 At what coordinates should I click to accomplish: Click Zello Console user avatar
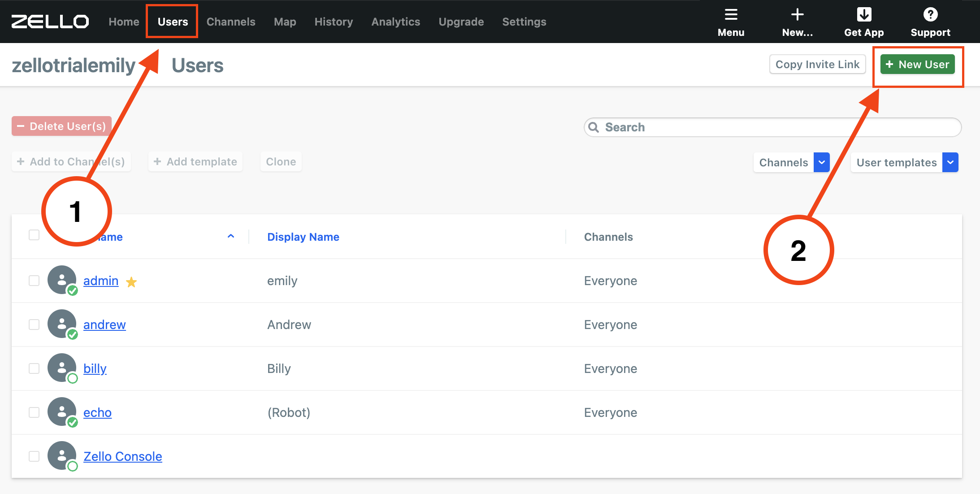62,456
